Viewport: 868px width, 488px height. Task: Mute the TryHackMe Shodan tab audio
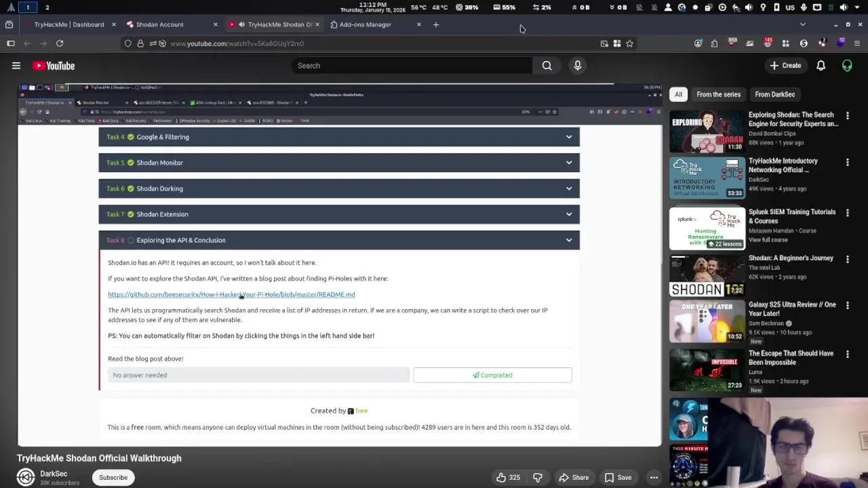tap(241, 24)
